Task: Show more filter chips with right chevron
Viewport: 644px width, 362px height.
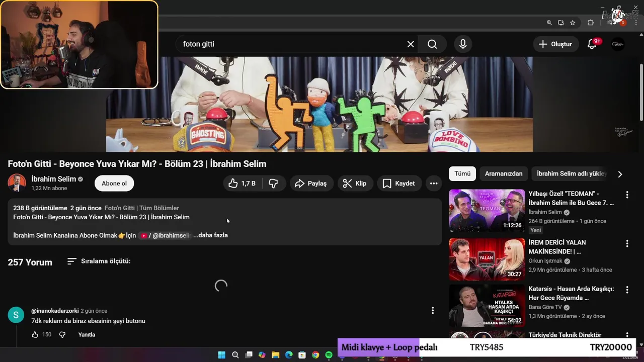Action: 620,174
